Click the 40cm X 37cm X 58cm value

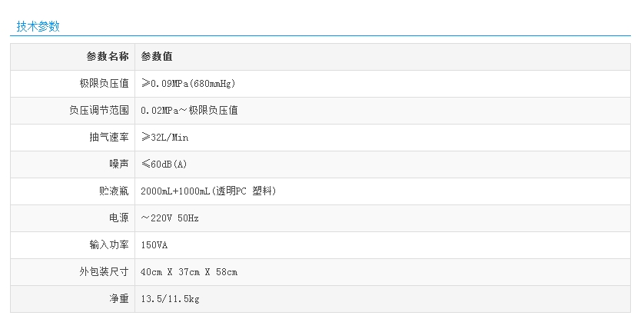[x=189, y=271]
